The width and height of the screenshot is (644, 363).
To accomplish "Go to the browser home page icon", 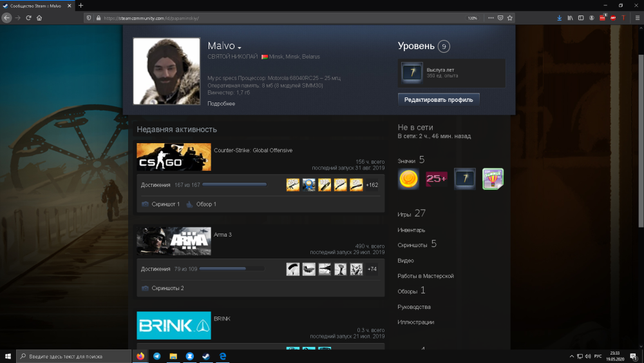I will click(x=39, y=18).
